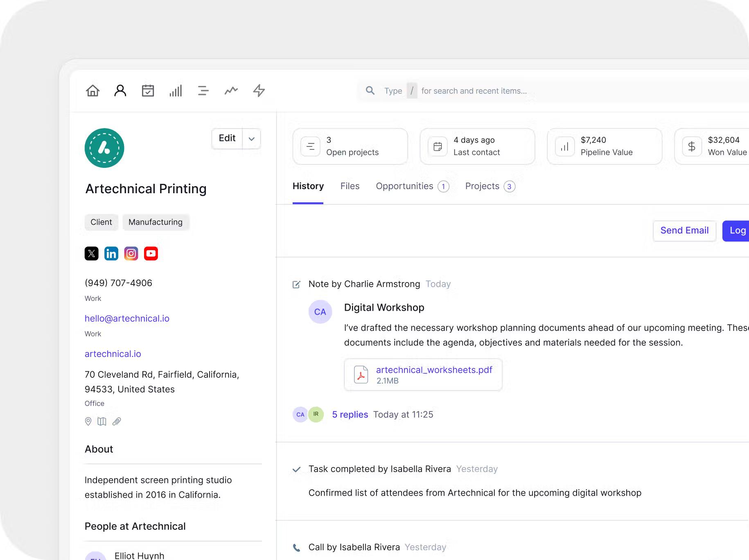
Task: Expand the dropdown arrow next to Edit
Action: click(252, 139)
